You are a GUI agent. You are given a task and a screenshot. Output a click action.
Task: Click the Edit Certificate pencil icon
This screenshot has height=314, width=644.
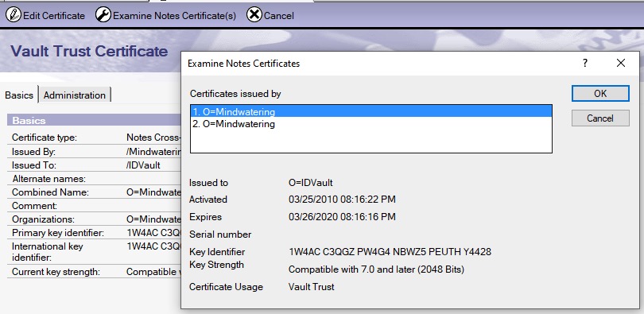(14, 15)
